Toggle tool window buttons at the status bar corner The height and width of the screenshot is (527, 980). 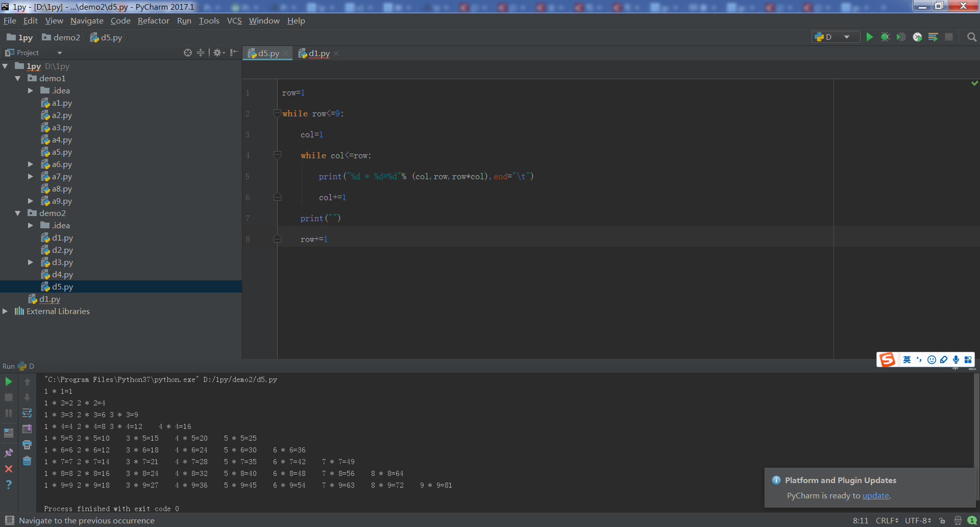click(x=9, y=520)
